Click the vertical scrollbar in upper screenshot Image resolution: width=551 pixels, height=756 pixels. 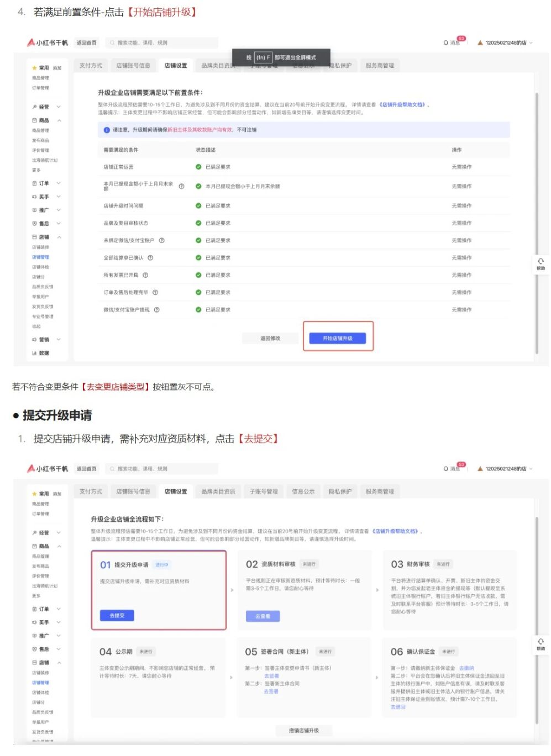pyautogui.click(x=537, y=221)
